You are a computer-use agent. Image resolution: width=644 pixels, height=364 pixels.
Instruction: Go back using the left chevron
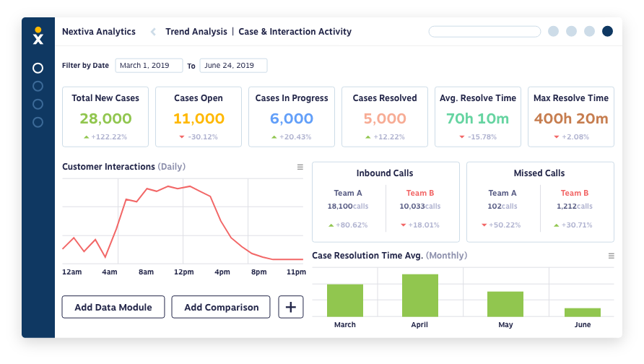click(x=153, y=32)
